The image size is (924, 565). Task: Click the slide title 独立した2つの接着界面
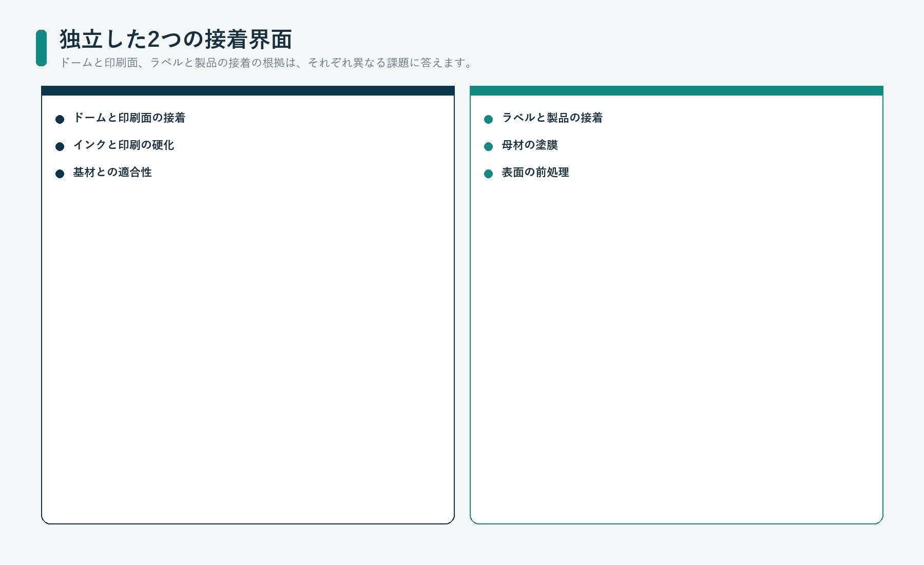tap(176, 40)
